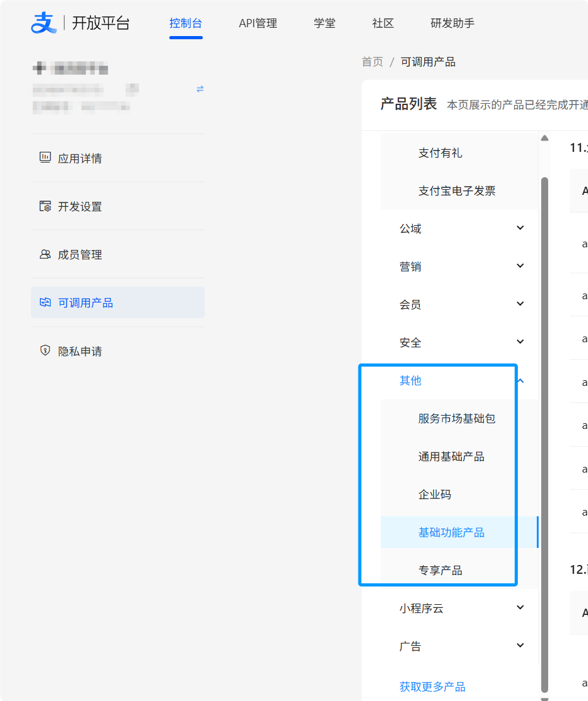Viewport: 588px width, 701px height.
Task: Select 应用详情 in sidebar
Action: pos(118,158)
